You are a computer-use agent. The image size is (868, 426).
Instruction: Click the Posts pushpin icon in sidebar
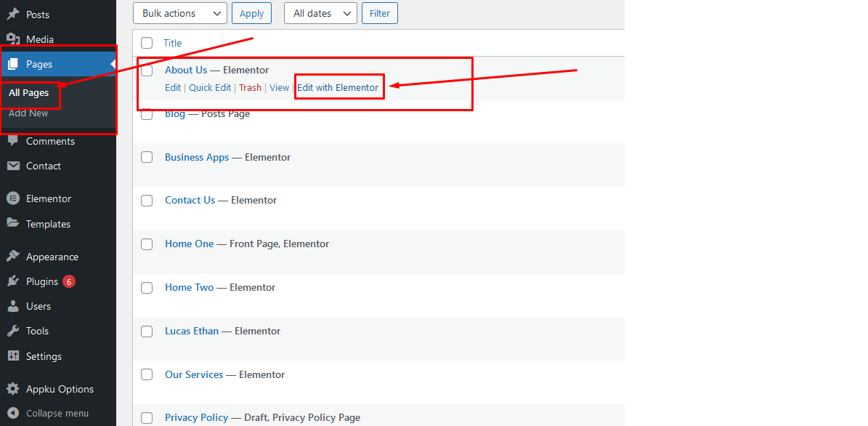[x=13, y=15]
